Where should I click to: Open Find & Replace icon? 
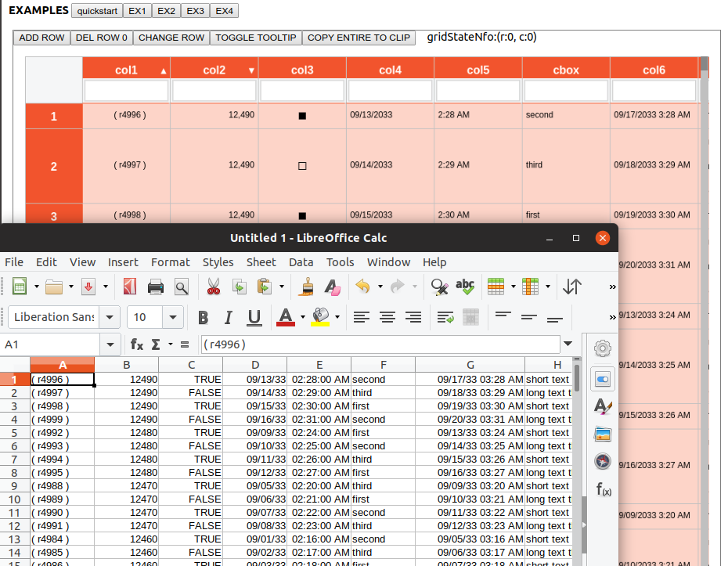[x=439, y=287]
